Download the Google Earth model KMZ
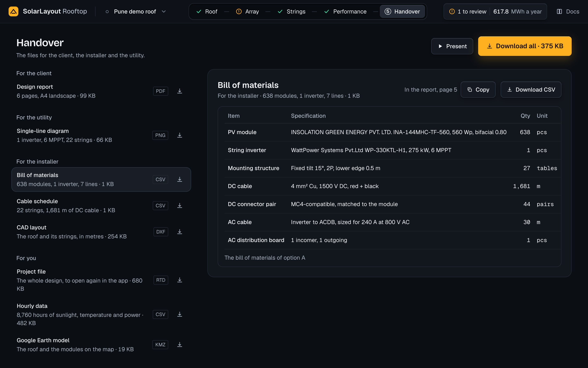Viewport: 588px width, 368px height. pyautogui.click(x=179, y=345)
